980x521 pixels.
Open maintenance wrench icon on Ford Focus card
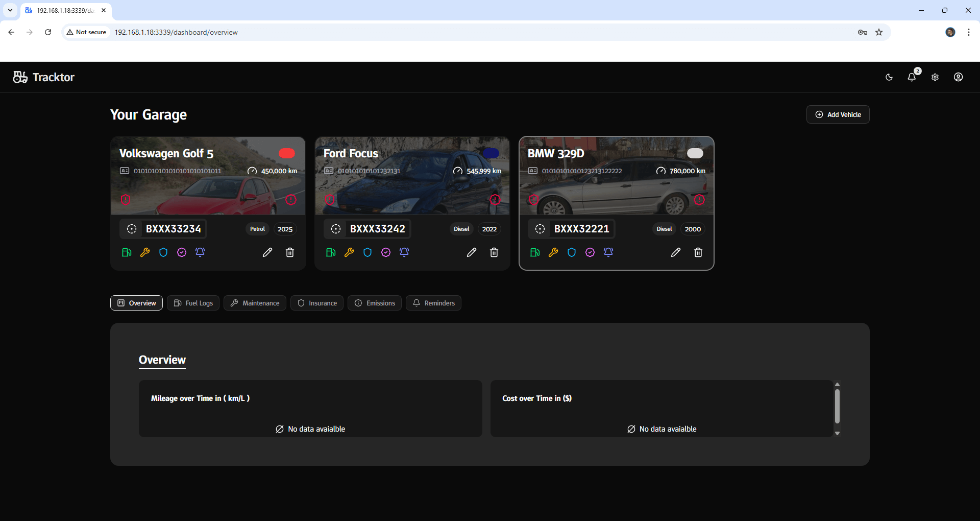click(349, 252)
